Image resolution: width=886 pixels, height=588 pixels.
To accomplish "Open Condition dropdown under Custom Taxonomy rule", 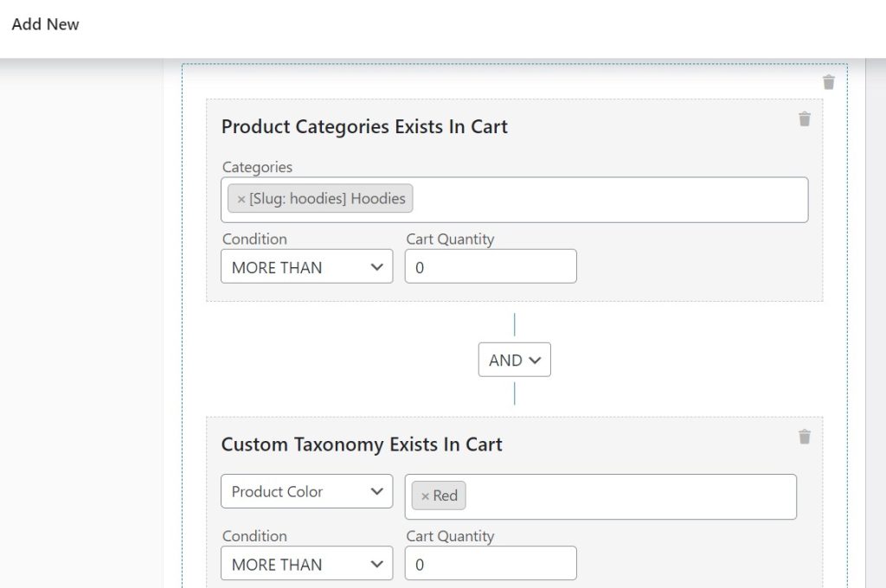I will click(x=307, y=563).
